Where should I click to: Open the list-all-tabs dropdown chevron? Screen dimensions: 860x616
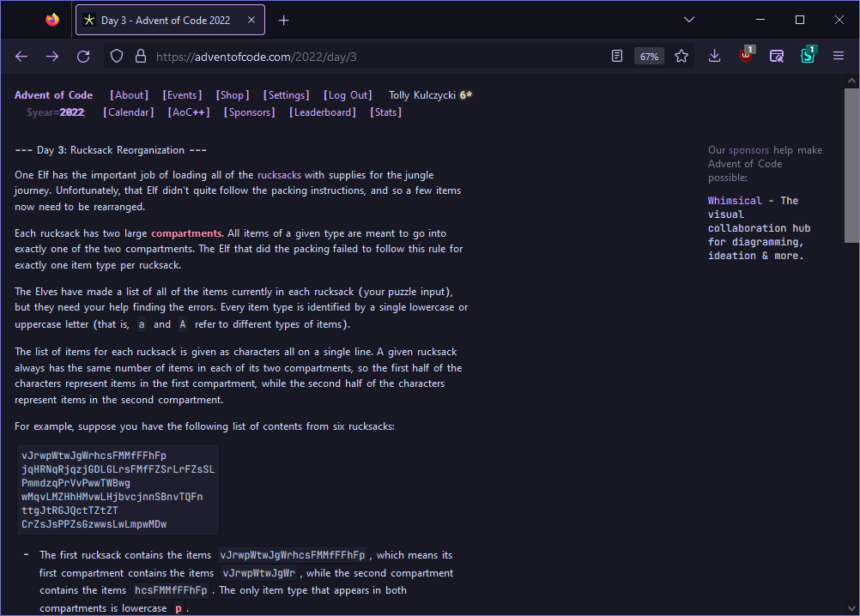689,19
